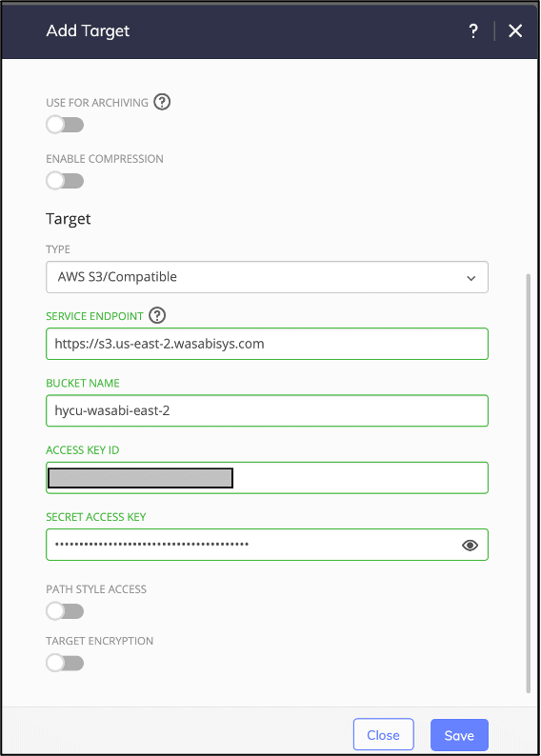Click the ENABLE COMPRESSION label

[105, 159]
